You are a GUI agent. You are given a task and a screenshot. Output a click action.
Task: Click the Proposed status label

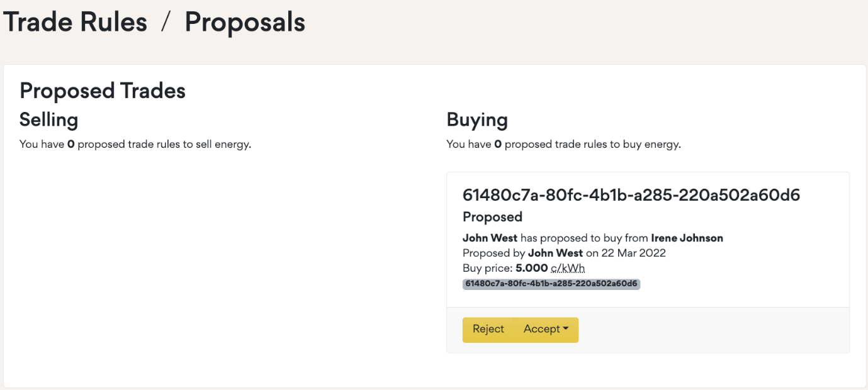tap(492, 217)
